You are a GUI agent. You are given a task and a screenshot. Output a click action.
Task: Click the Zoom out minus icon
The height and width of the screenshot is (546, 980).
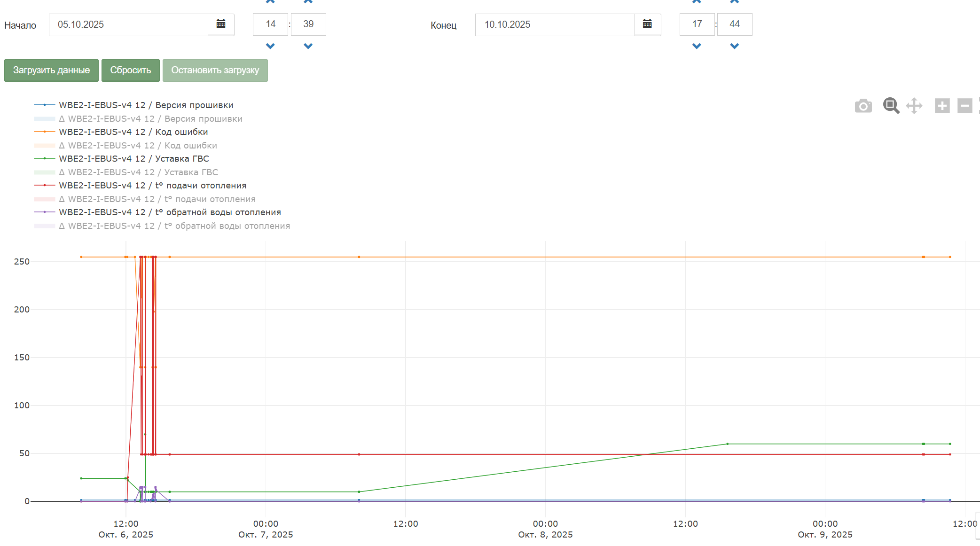click(964, 106)
